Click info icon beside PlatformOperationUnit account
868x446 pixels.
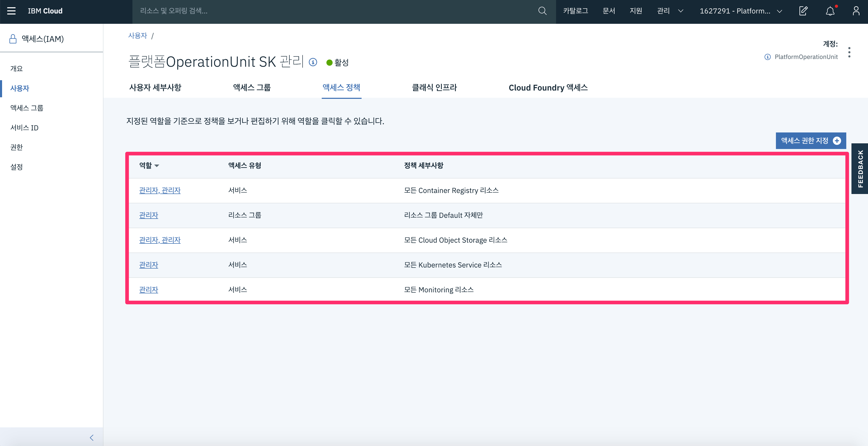tap(767, 57)
